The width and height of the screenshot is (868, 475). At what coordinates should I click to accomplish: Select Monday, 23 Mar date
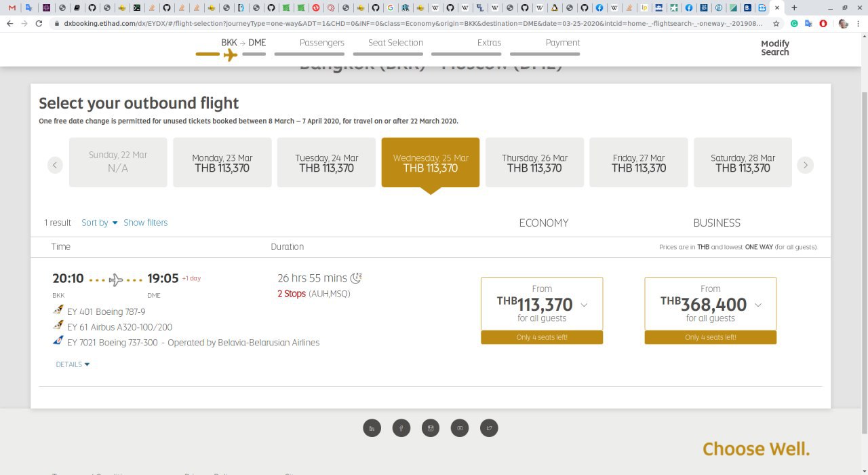point(222,162)
